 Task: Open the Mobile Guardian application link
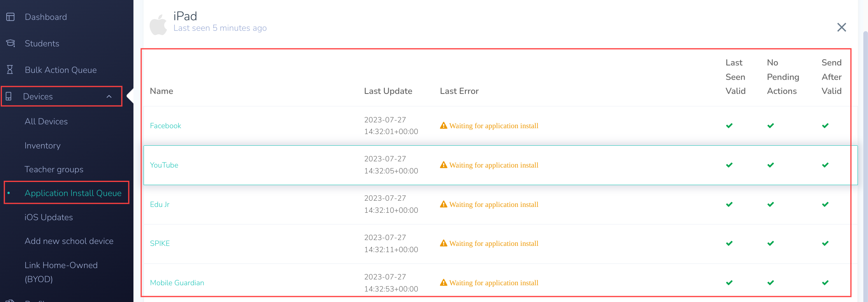click(177, 283)
